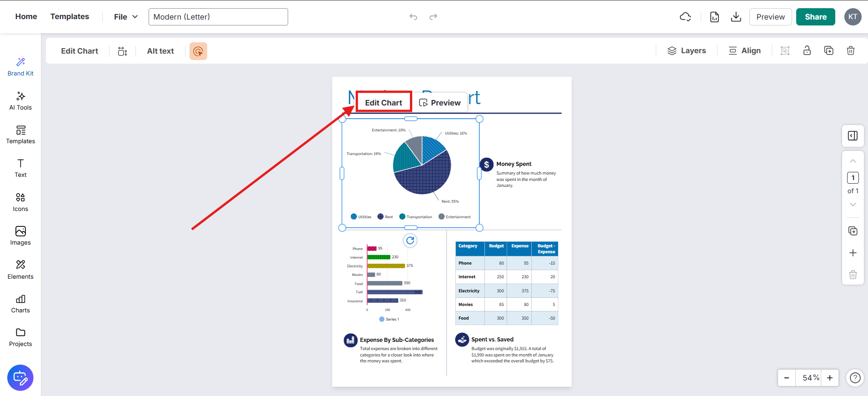Image resolution: width=868 pixels, height=396 pixels.
Task: Click the undo arrow
Action: coord(413,17)
